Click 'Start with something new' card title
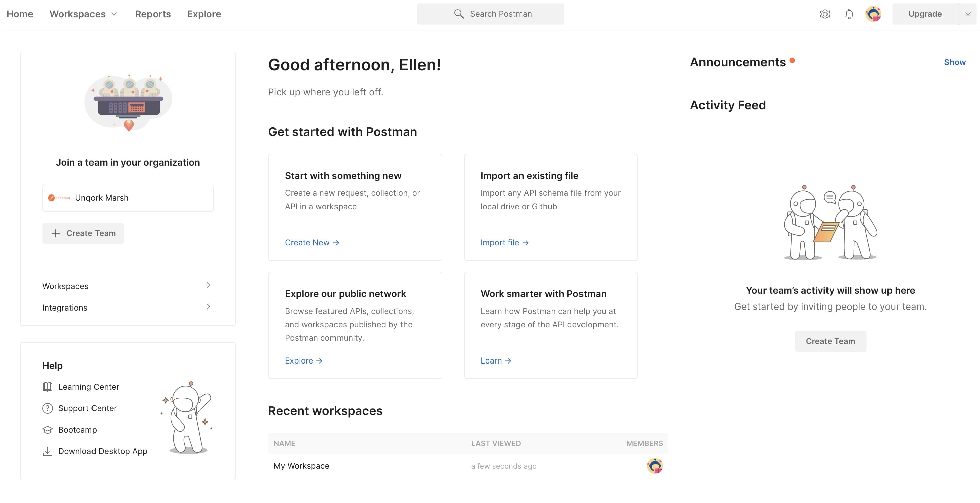The height and width of the screenshot is (503, 980). (x=343, y=175)
